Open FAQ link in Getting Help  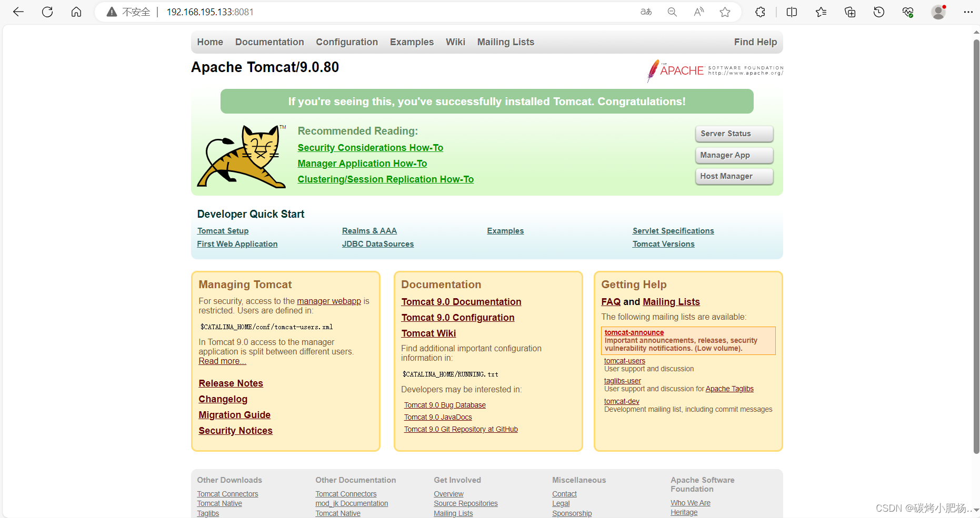[x=611, y=302]
